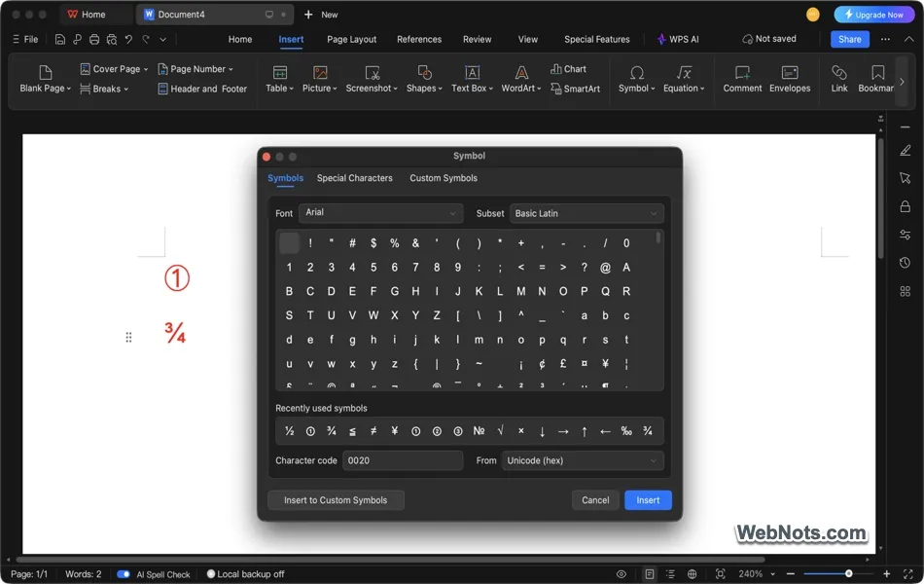Toggle Local backup off indicator
Image resolution: width=924 pixels, height=584 pixels.
click(x=245, y=574)
